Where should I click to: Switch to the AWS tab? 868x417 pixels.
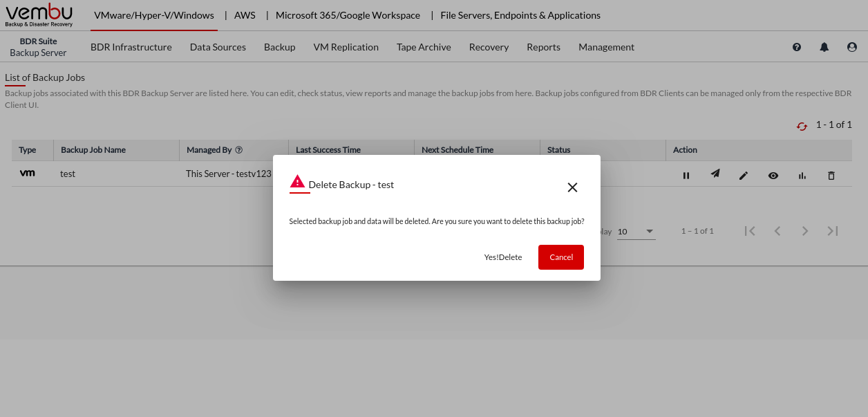click(x=245, y=15)
